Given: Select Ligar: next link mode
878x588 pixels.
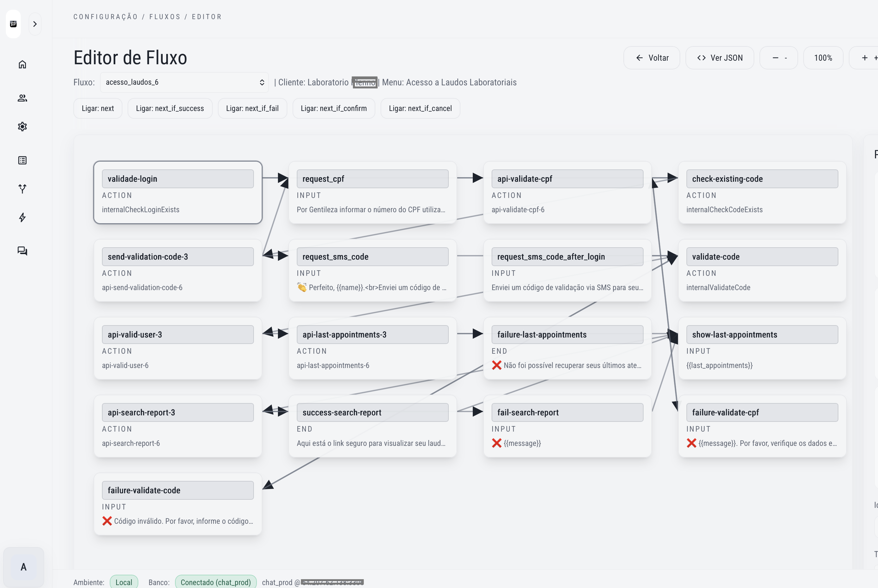Looking at the screenshot, I should (98, 108).
